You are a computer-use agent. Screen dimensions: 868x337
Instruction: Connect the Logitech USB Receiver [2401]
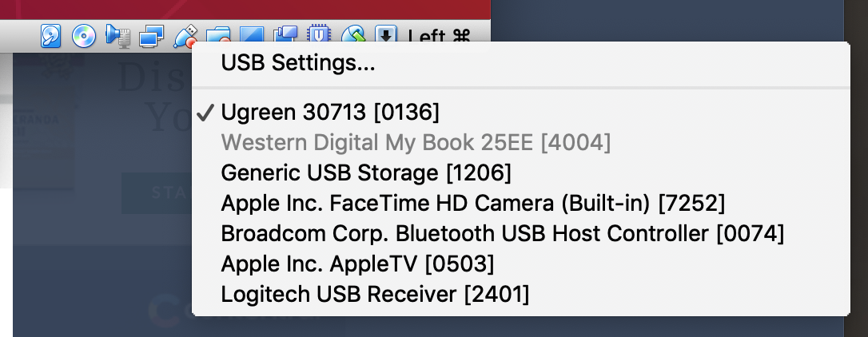point(521,295)
